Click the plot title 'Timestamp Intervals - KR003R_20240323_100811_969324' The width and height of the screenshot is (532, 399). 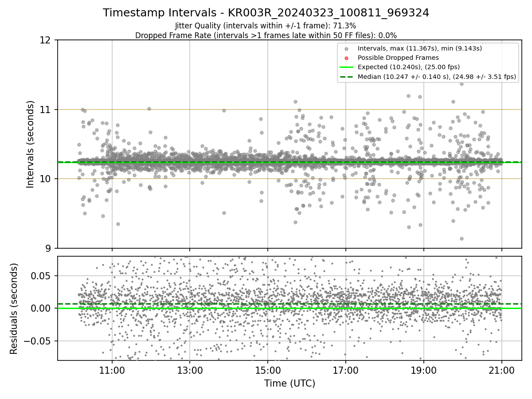[x=266, y=13]
